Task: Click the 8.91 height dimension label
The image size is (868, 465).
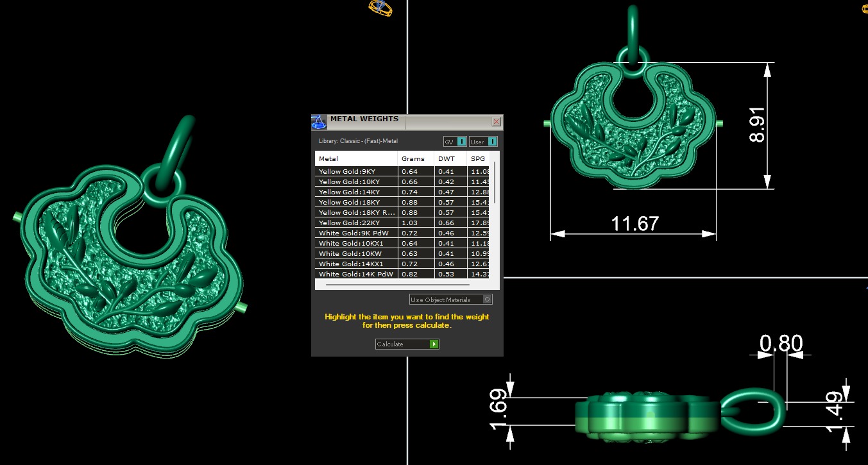Action: pos(757,124)
